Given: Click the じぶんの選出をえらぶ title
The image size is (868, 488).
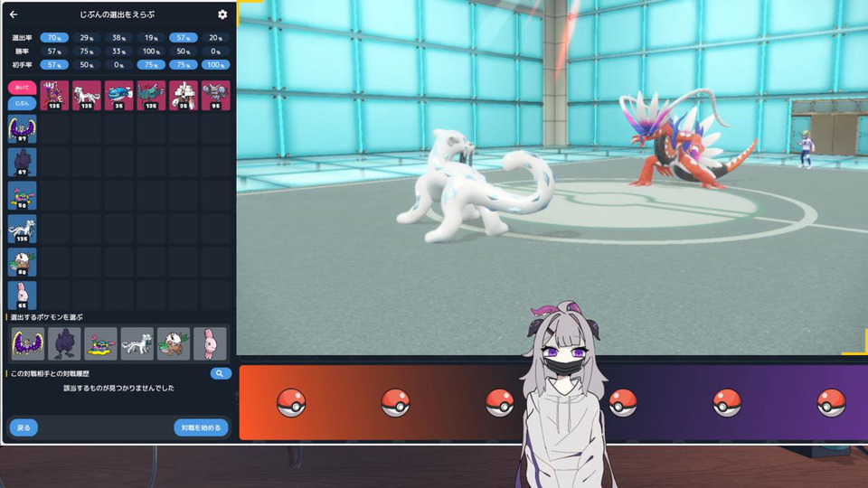Looking at the screenshot, I should (118, 14).
